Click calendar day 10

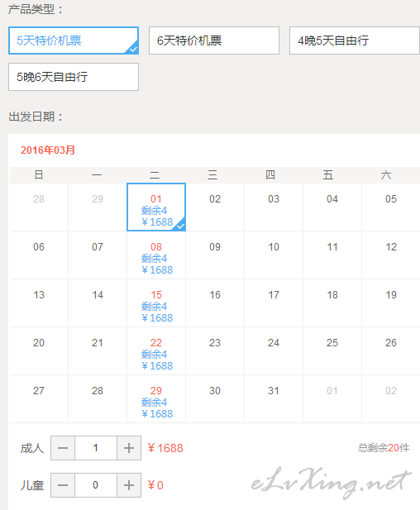tap(274, 255)
